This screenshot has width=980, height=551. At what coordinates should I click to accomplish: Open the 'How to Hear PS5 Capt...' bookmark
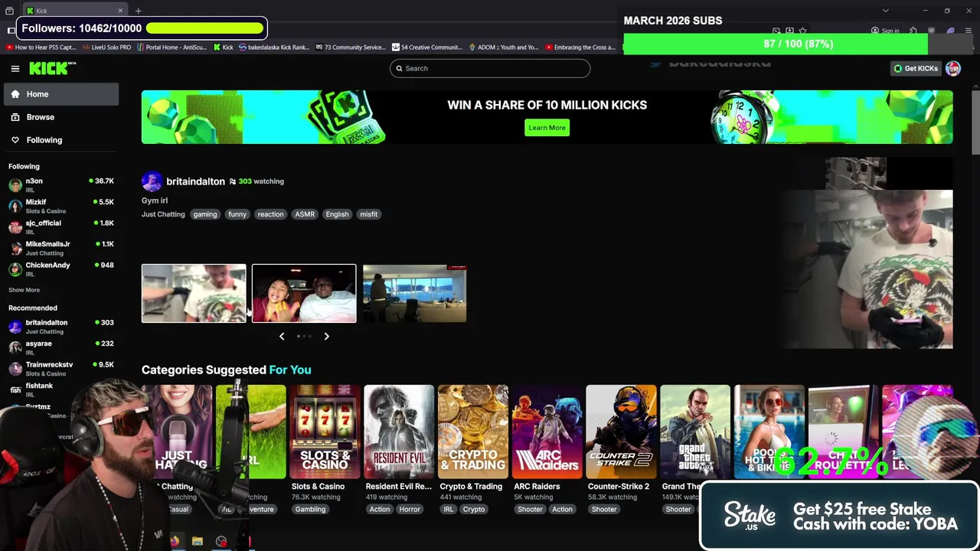click(x=41, y=47)
